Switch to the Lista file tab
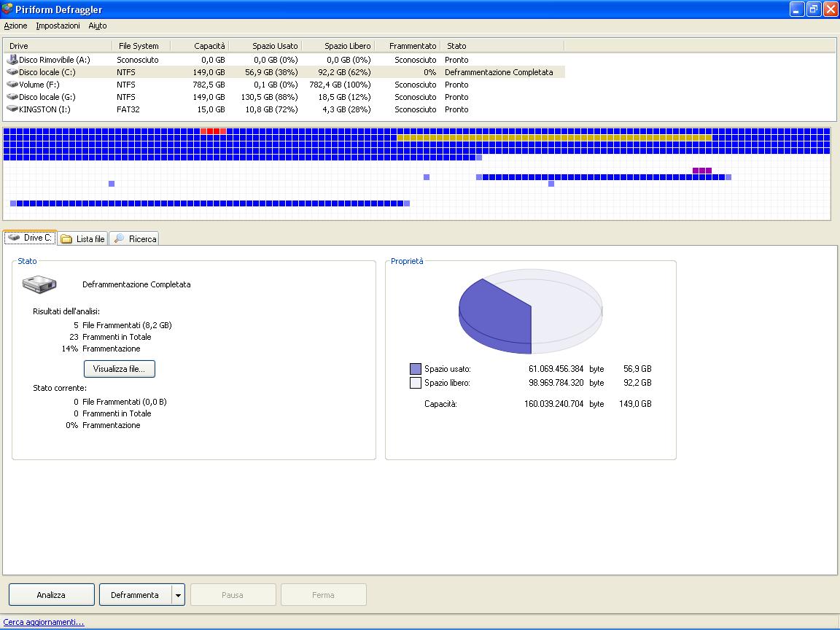The image size is (840, 630). 82,239
